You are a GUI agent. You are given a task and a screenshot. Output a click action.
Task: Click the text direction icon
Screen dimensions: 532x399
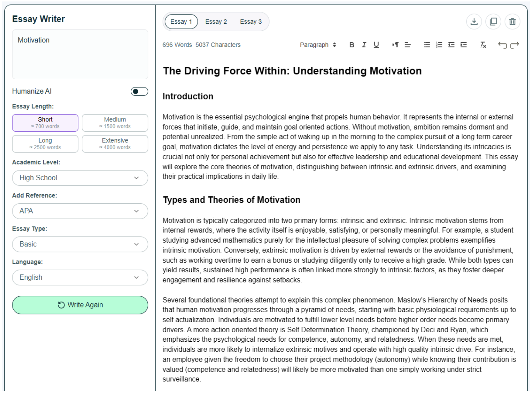[395, 45]
